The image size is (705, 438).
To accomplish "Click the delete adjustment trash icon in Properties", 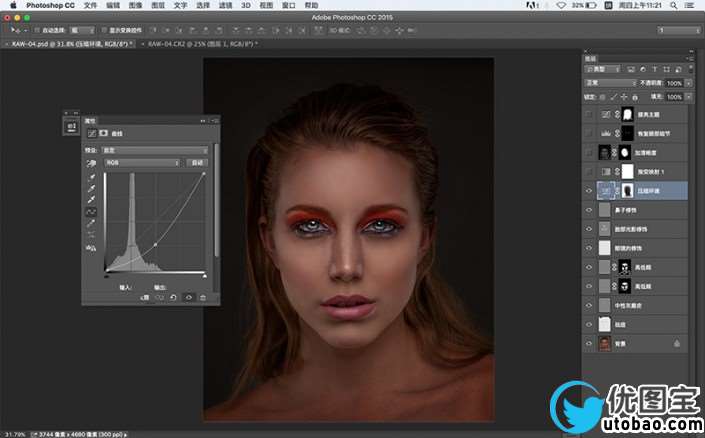I will click(x=203, y=297).
